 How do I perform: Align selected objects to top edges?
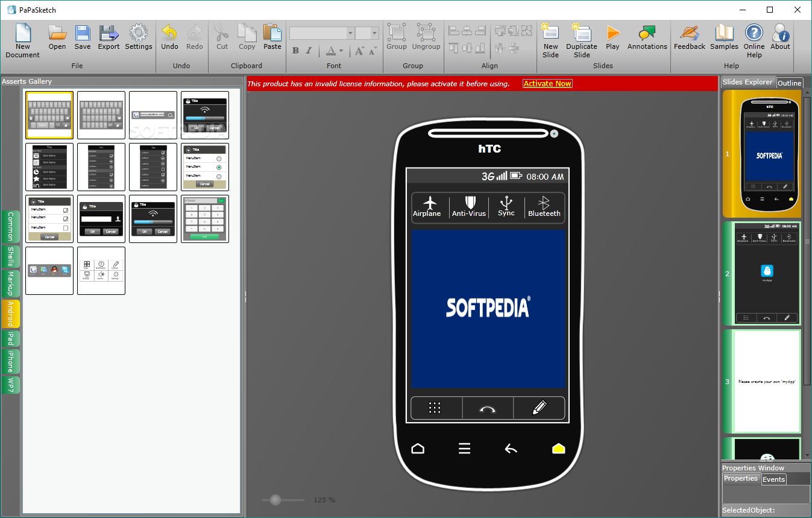click(454, 48)
